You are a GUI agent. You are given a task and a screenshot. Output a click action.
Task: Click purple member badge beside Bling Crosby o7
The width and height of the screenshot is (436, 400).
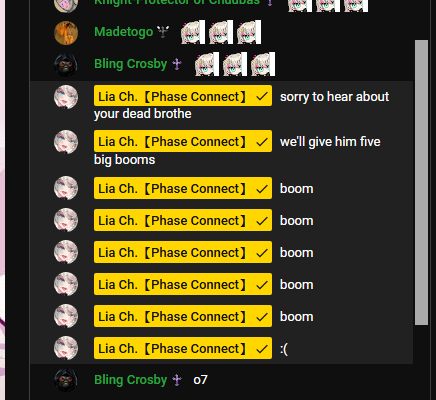(x=177, y=380)
